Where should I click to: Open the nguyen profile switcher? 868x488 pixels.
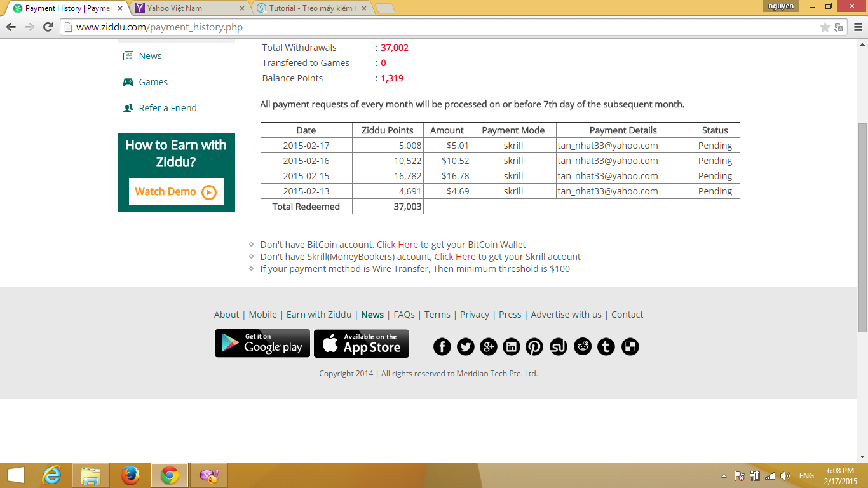[781, 6]
